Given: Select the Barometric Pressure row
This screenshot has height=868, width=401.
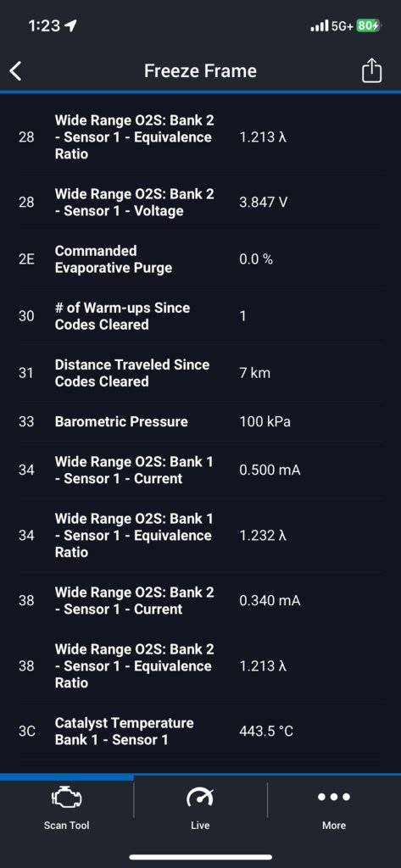Looking at the screenshot, I should click(200, 422).
